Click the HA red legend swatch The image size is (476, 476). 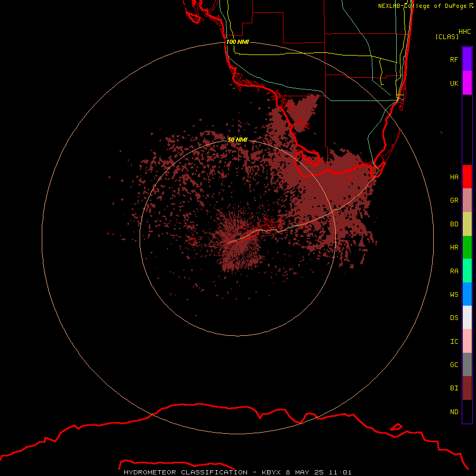click(467, 177)
